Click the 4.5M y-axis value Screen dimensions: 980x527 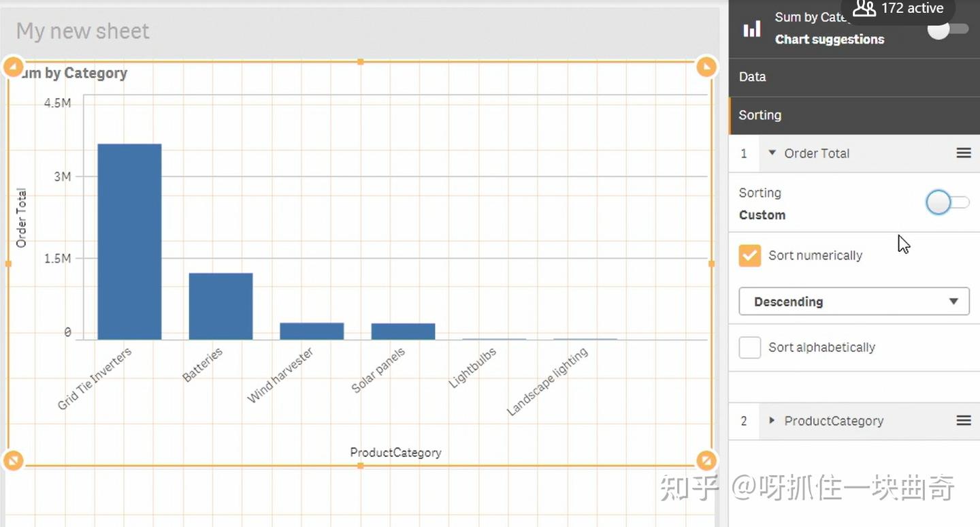(57, 103)
